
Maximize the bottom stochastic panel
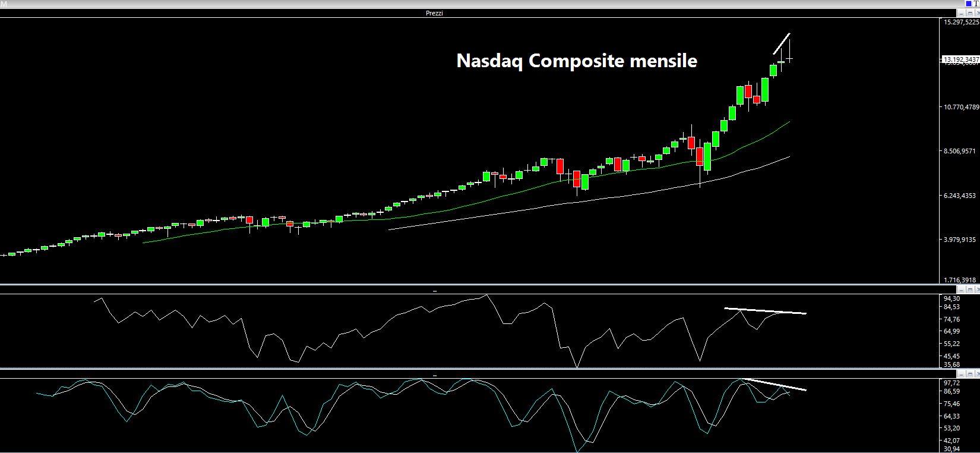(970, 373)
